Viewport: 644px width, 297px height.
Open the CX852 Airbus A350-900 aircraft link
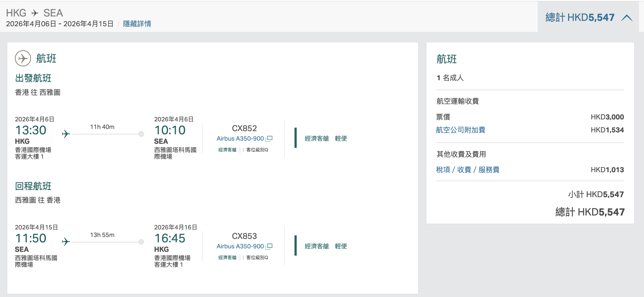pyautogui.click(x=240, y=138)
